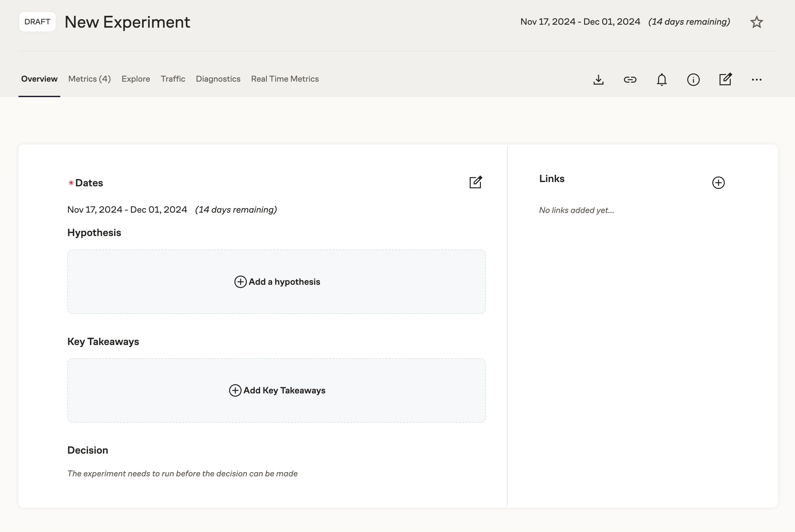Screen dimensions: 795x532
Task: Click the info circle icon
Action: [693, 80]
